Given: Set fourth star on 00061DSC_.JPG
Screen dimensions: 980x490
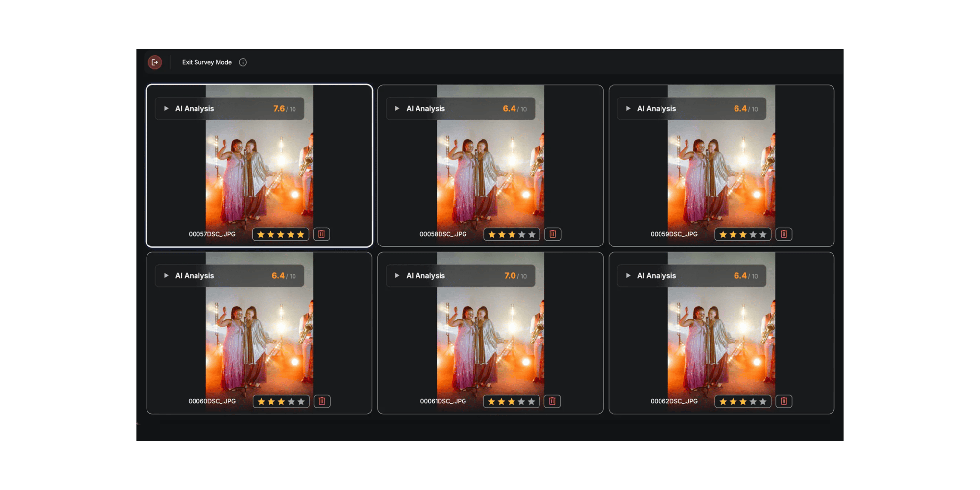Looking at the screenshot, I should pyautogui.click(x=521, y=401).
